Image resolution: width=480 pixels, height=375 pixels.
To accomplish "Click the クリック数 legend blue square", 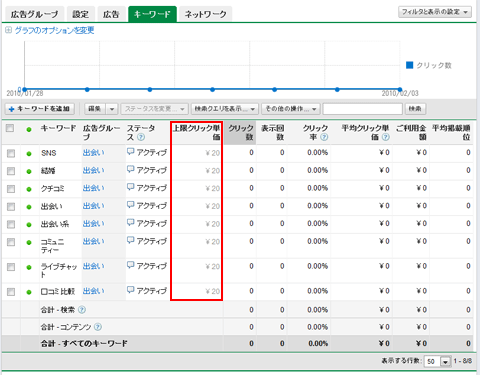I will (x=409, y=65).
